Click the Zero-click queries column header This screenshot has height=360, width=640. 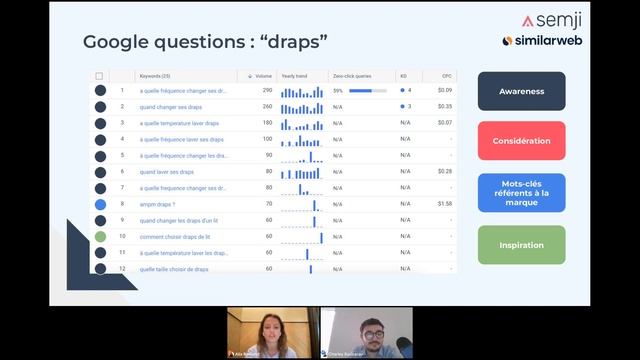(x=352, y=76)
